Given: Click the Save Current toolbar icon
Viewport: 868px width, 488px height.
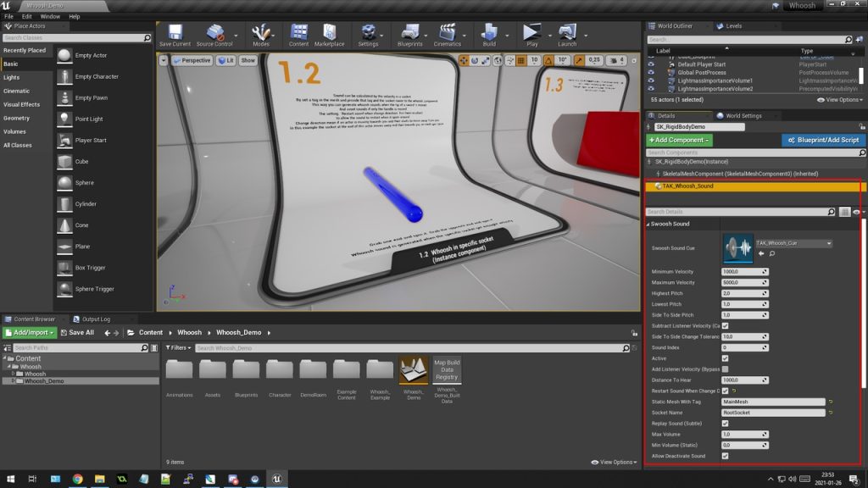Looking at the screenshot, I should pyautogui.click(x=175, y=33).
